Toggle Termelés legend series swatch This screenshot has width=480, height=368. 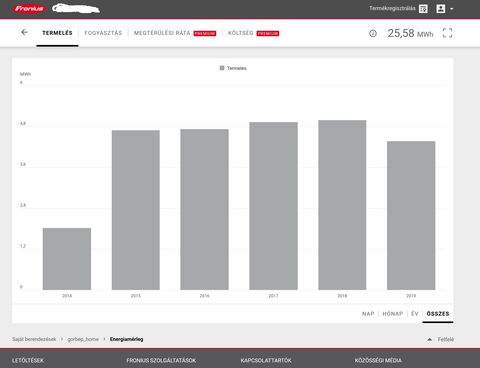[222, 68]
